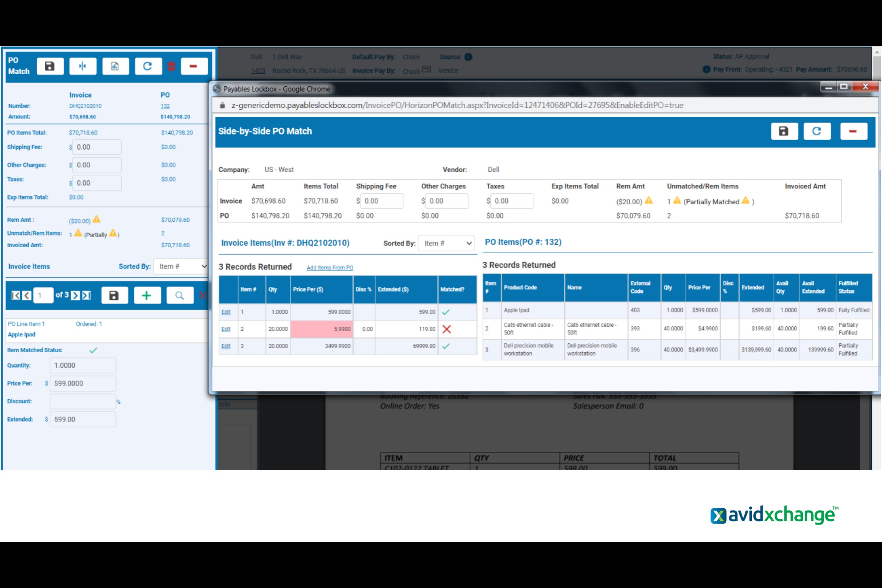The height and width of the screenshot is (588, 882).
Task: Click the Extended field showing 599.00
Action: [x=83, y=419]
